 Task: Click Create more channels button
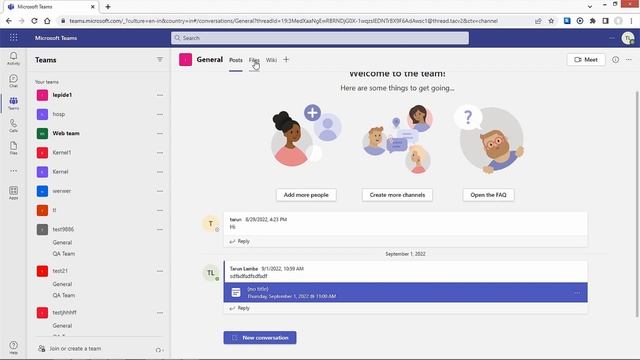[397, 195]
